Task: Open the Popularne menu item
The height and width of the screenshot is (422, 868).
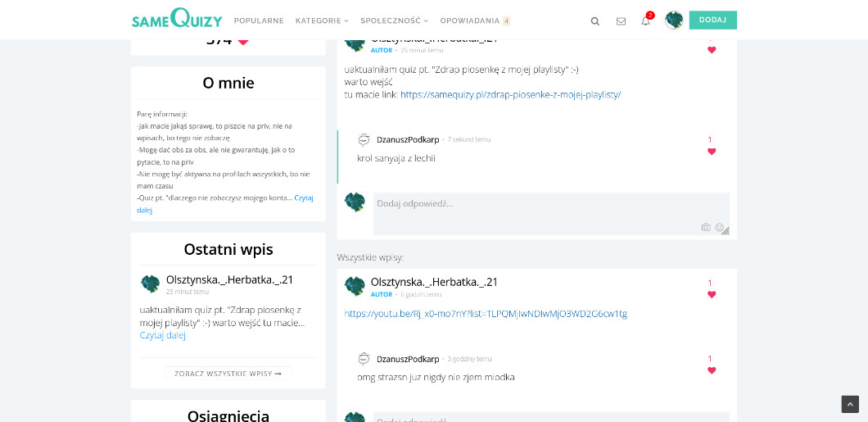Action: click(259, 20)
